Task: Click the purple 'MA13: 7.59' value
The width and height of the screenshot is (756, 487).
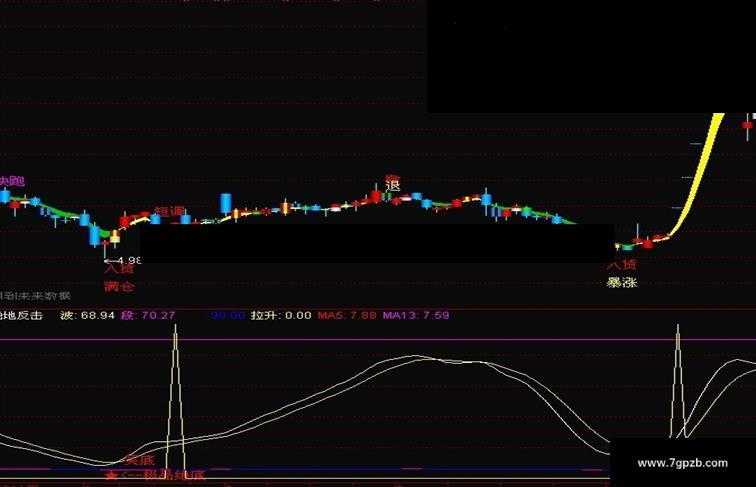Action: pos(416,315)
